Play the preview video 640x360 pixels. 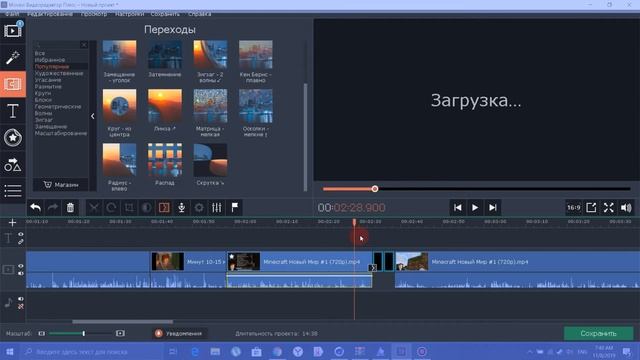(x=475, y=208)
